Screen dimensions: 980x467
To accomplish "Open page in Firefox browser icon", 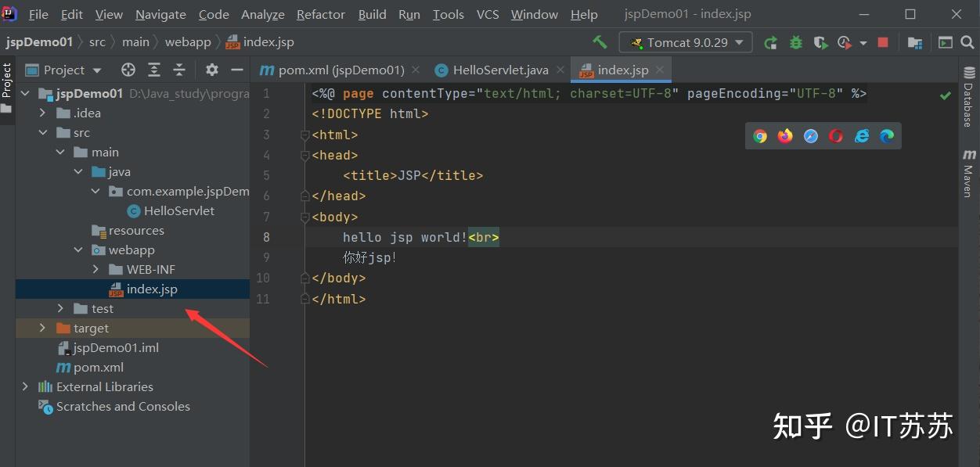I will (785, 136).
